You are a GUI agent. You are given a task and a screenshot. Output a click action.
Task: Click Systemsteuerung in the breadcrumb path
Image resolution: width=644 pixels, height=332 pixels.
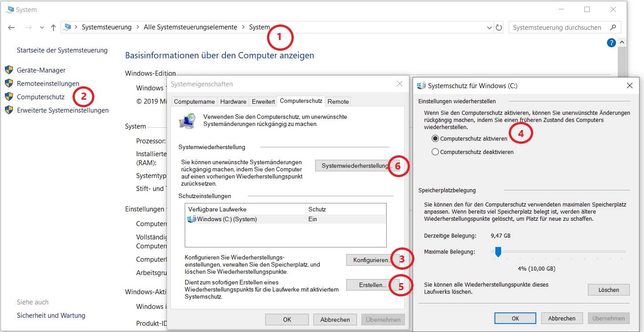(106, 27)
